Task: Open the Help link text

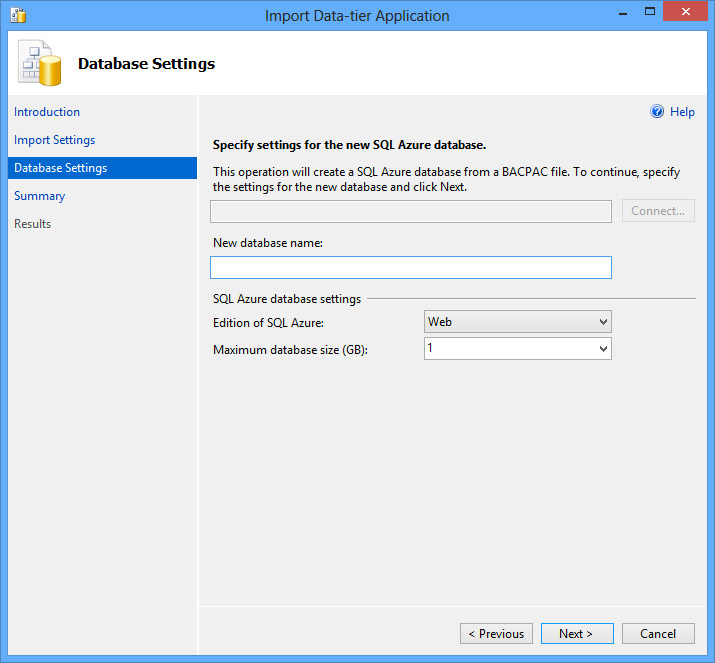Action: [682, 112]
